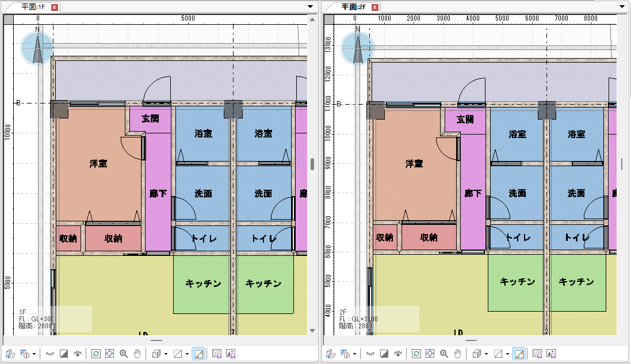Toggle the open-eye show icon in 2F toolbar
Screen dimensions: 631x364
pos(399,354)
